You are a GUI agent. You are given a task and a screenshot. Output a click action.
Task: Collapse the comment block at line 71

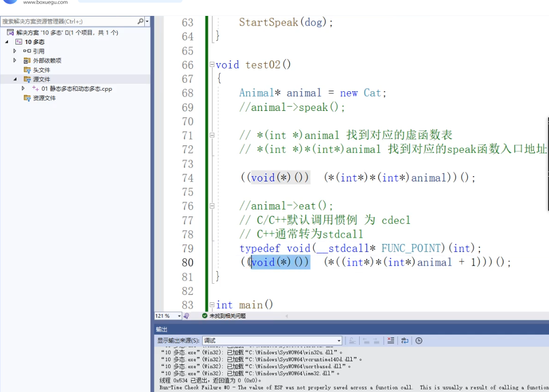pyautogui.click(x=212, y=135)
